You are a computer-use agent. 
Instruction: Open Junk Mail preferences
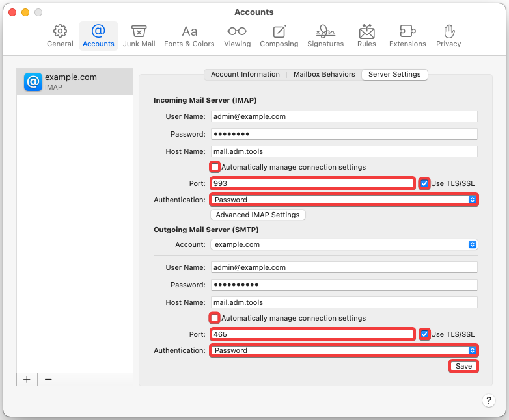[x=139, y=36]
